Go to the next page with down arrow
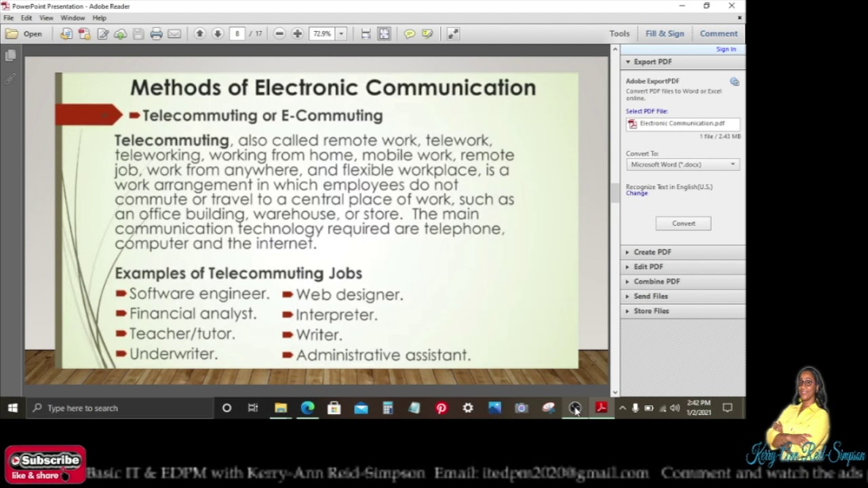868x488 pixels. pos(218,33)
